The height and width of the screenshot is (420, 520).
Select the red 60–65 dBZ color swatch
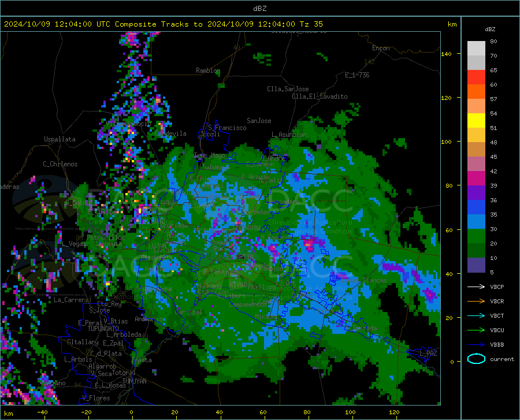[x=476, y=77]
